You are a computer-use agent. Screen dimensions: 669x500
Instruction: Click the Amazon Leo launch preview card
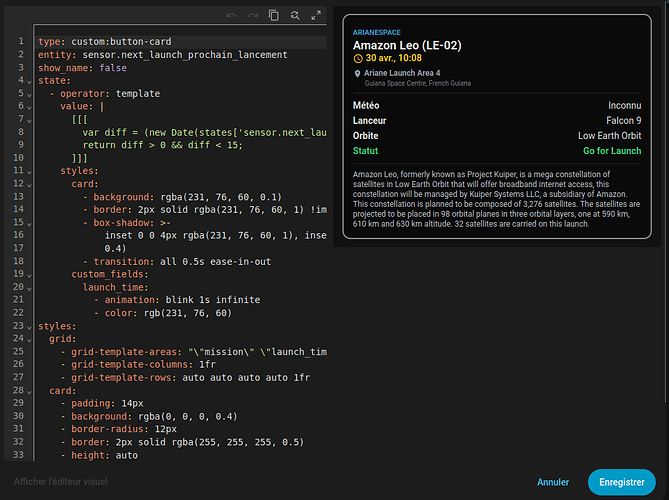point(497,127)
